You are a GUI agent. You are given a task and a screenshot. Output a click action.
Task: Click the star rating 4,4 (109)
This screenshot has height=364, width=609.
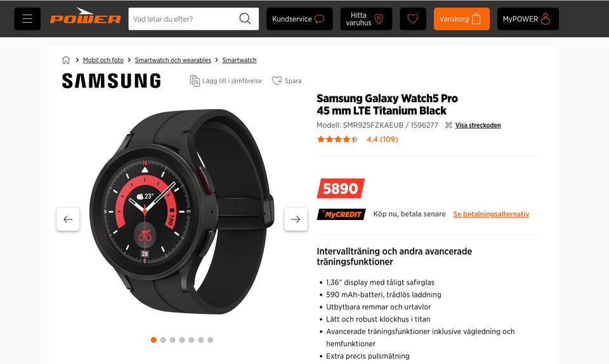coord(357,140)
